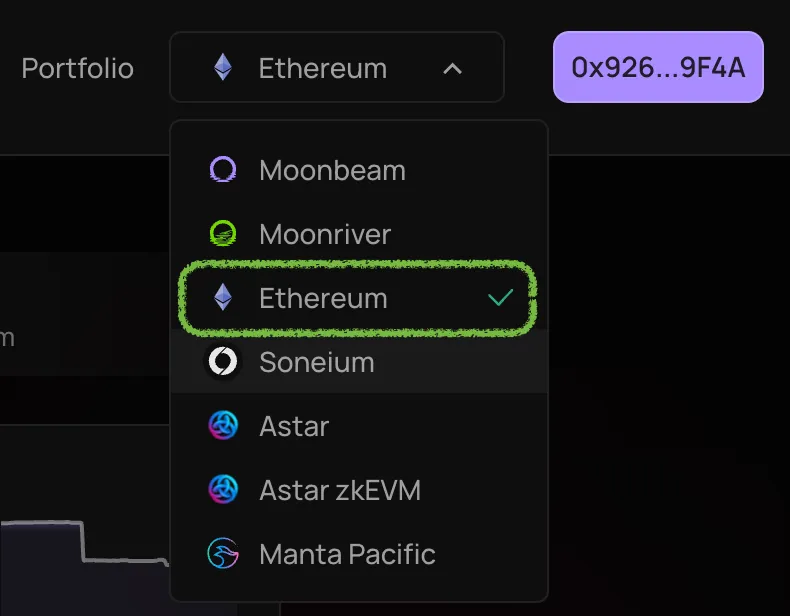The width and height of the screenshot is (790, 616).
Task: Click the Ethereum network selector box
Action: click(337, 67)
